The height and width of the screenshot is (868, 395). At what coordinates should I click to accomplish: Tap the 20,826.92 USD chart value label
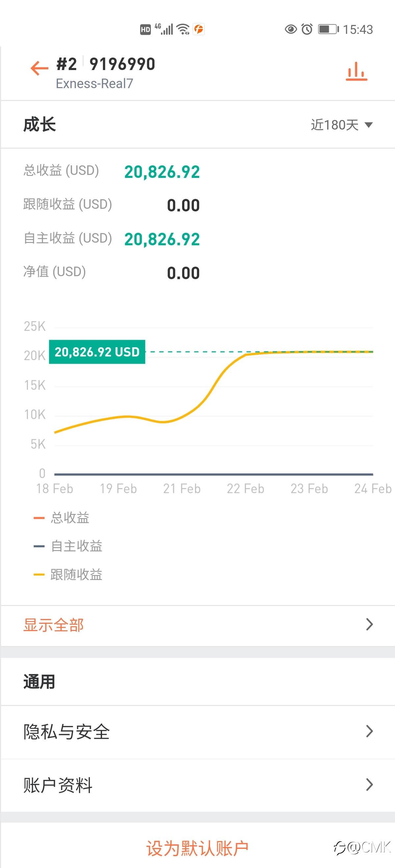pyautogui.click(x=97, y=352)
